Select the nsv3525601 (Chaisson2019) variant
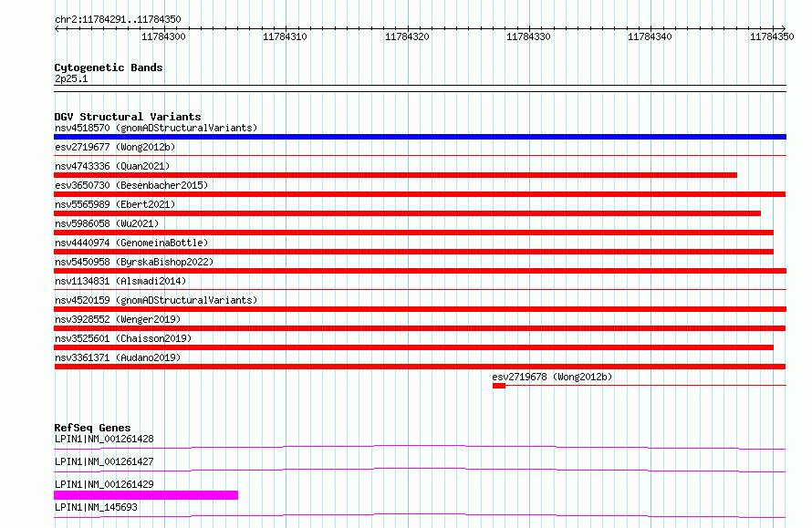812x528 pixels. coord(123,338)
